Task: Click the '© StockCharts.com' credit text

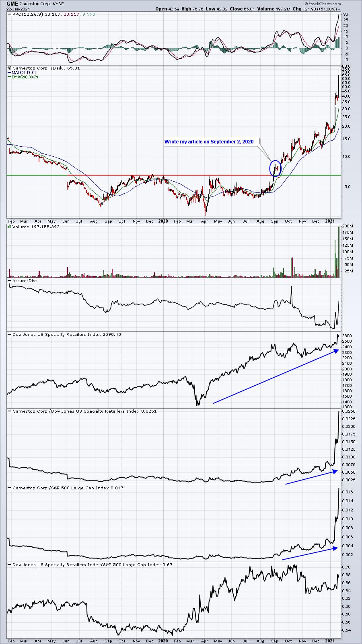Action: [x=323, y=4]
